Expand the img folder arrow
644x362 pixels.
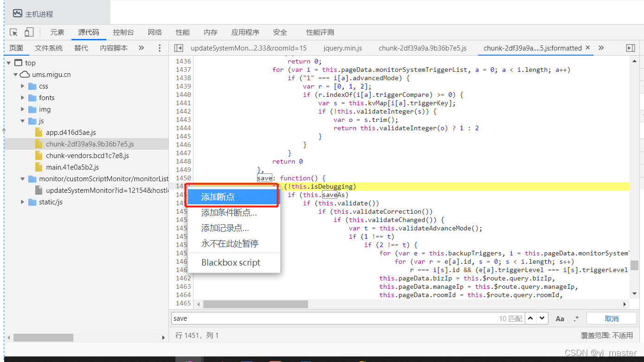tap(22, 109)
